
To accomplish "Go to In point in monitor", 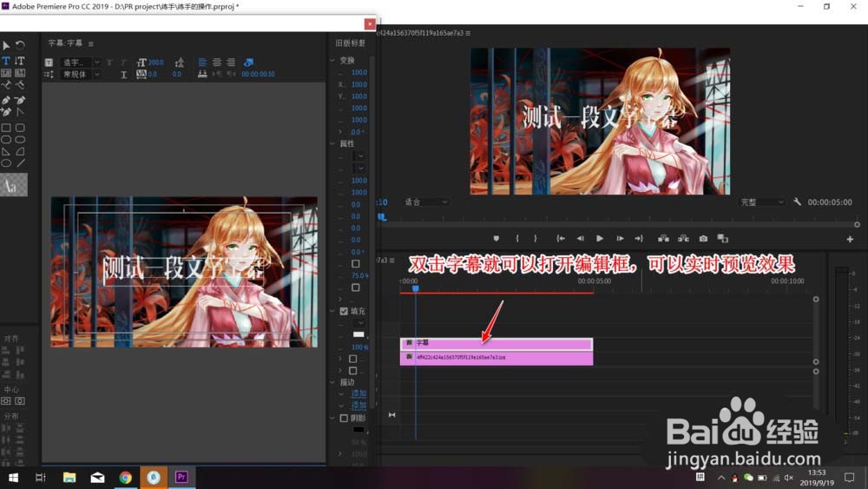I will [x=561, y=239].
